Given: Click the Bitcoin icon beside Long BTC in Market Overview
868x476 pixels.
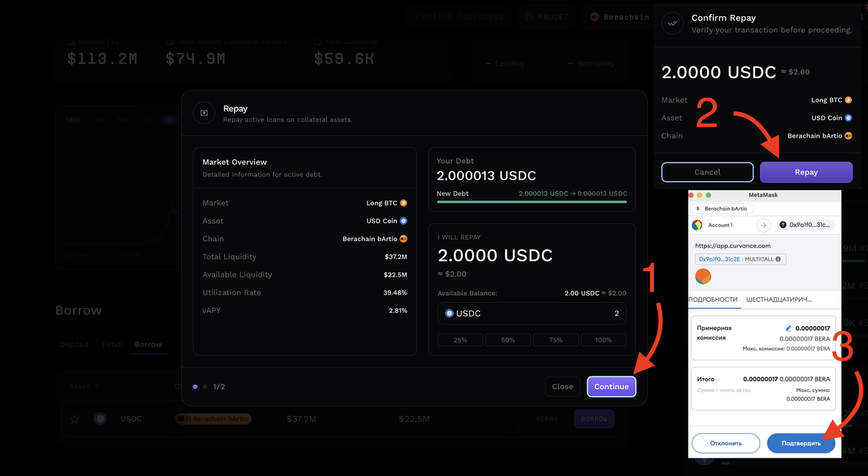Looking at the screenshot, I should pyautogui.click(x=403, y=203).
